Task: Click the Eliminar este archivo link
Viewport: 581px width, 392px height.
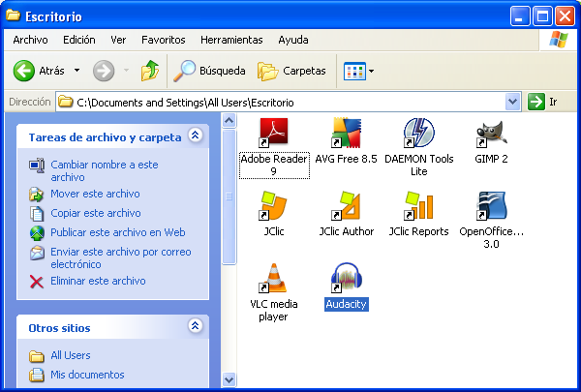Action: tap(97, 281)
